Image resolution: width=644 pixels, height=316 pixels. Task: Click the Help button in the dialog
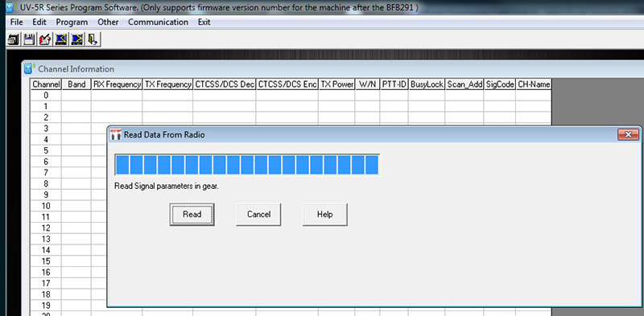(x=325, y=214)
